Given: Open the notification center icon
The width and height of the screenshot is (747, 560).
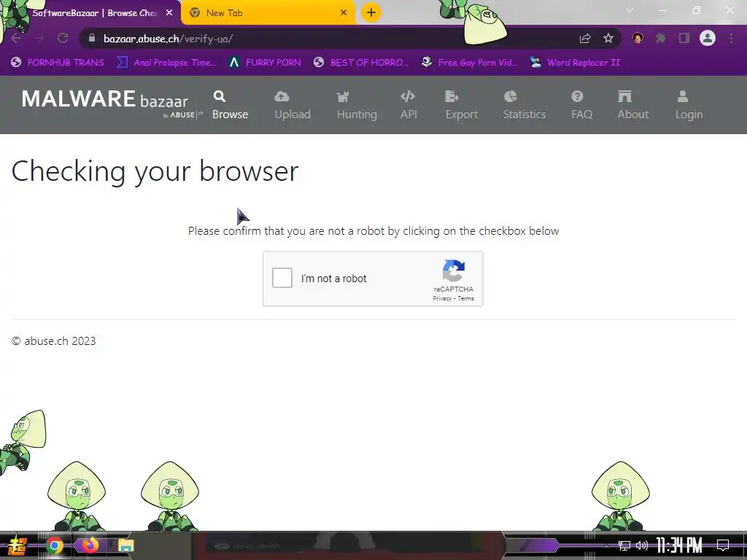Looking at the screenshot, I should 723,545.
